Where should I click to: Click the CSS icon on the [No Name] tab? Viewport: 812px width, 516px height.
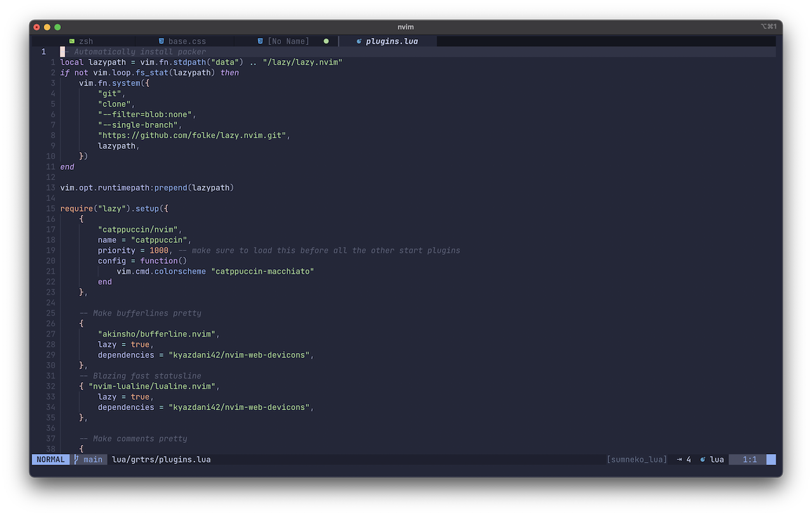[260, 41]
